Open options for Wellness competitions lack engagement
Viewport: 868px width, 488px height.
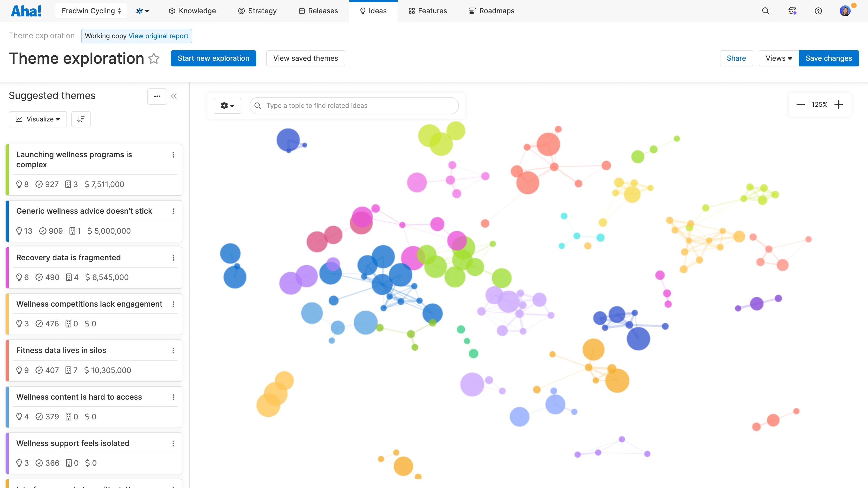[x=173, y=304]
